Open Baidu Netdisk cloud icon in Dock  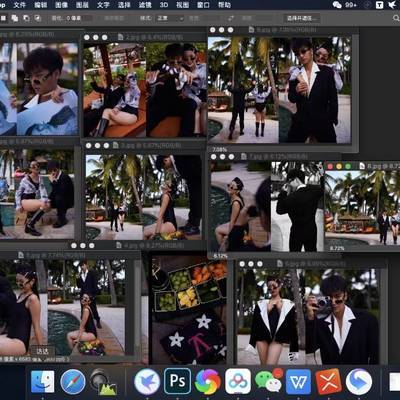(x=238, y=382)
